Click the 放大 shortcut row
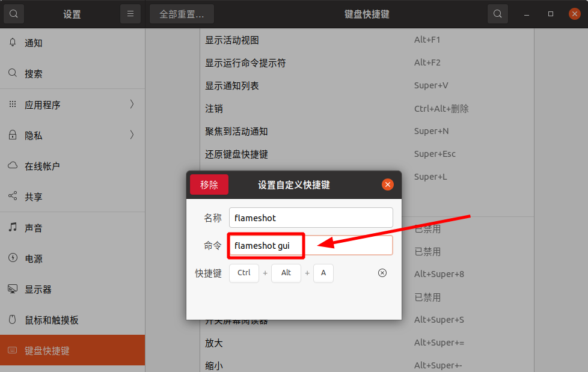 point(367,343)
